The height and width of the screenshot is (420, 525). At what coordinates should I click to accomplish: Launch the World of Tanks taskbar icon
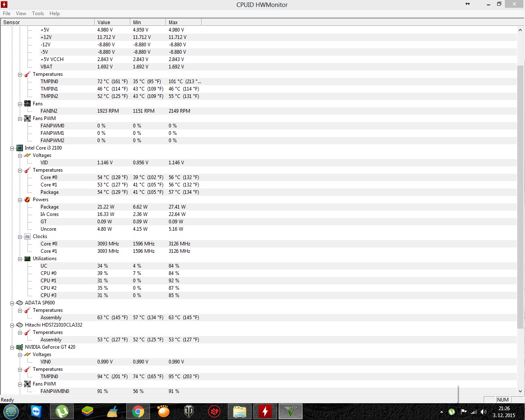pyautogui.click(x=189, y=411)
